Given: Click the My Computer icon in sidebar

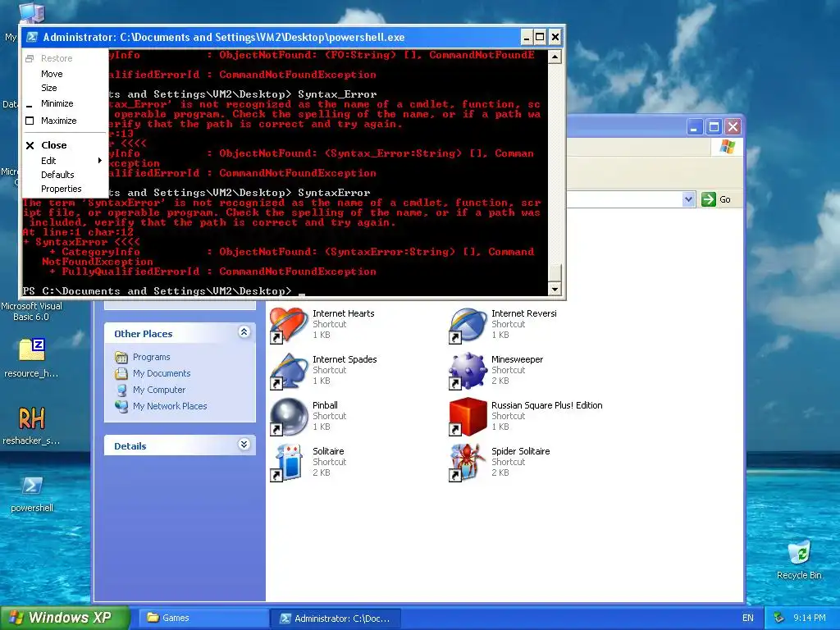Looking at the screenshot, I should (x=121, y=390).
